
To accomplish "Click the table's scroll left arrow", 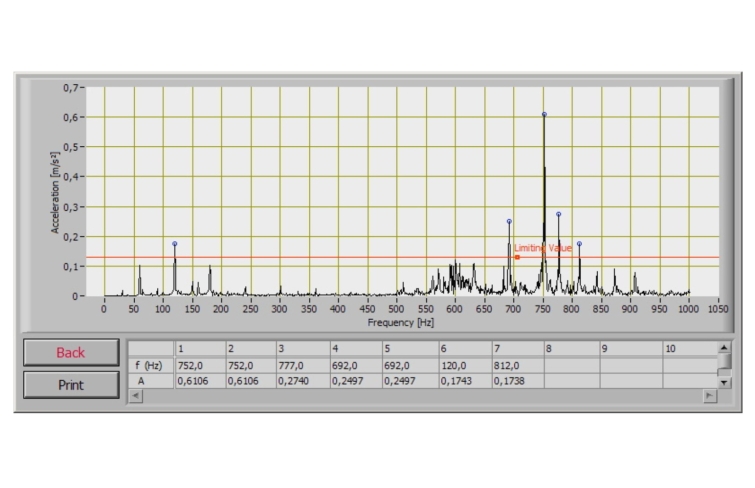I will pos(136,396).
